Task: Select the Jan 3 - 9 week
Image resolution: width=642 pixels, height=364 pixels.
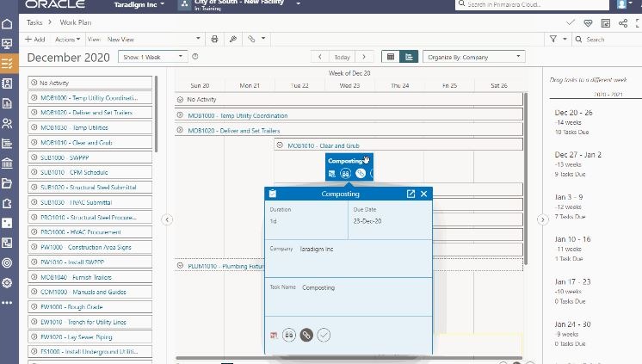Action: 570,207
